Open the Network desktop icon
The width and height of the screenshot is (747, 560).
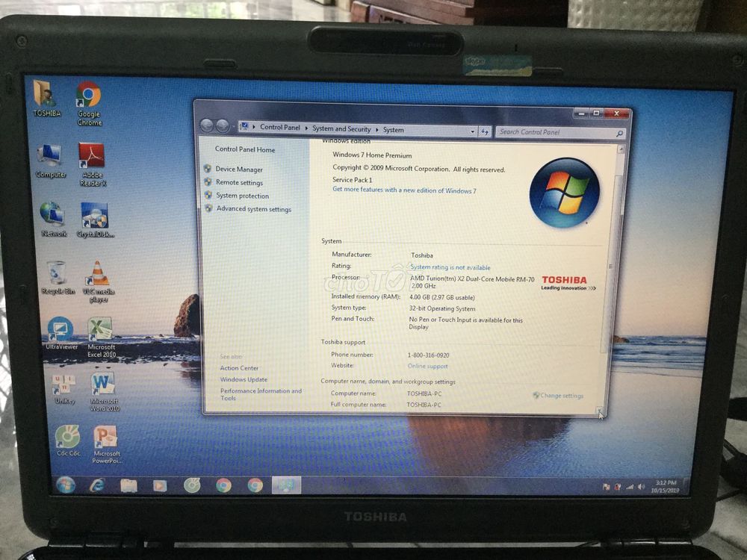point(52,219)
